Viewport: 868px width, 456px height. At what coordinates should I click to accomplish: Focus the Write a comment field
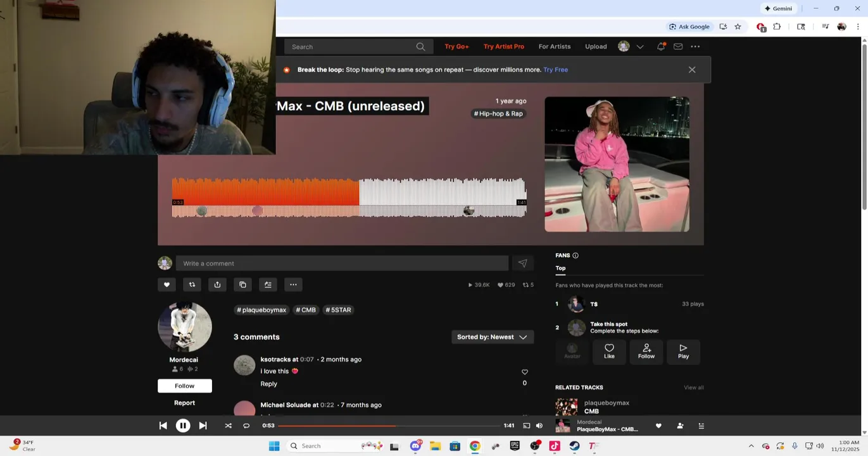coord(342,263)
